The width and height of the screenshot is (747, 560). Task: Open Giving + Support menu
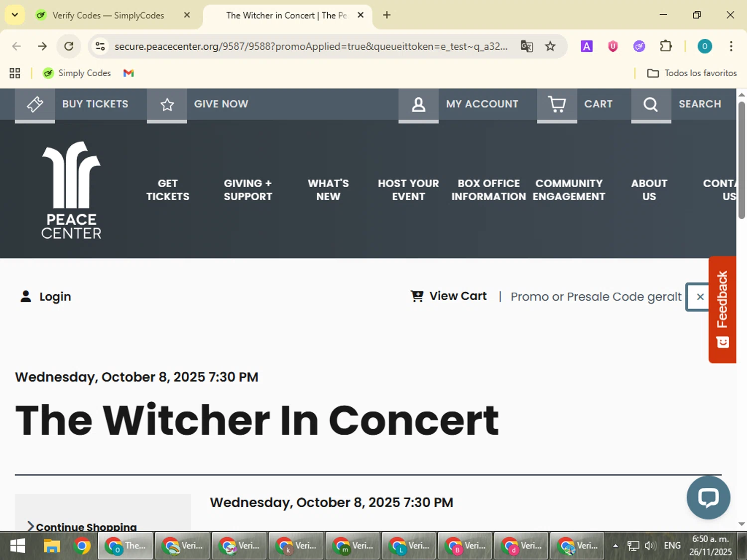tap(248, 190)
